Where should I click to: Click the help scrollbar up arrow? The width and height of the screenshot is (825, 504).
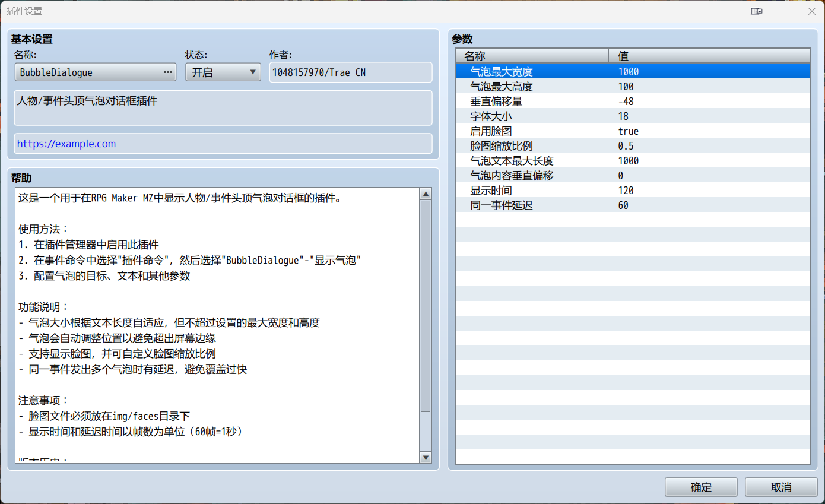click(426, 194)
